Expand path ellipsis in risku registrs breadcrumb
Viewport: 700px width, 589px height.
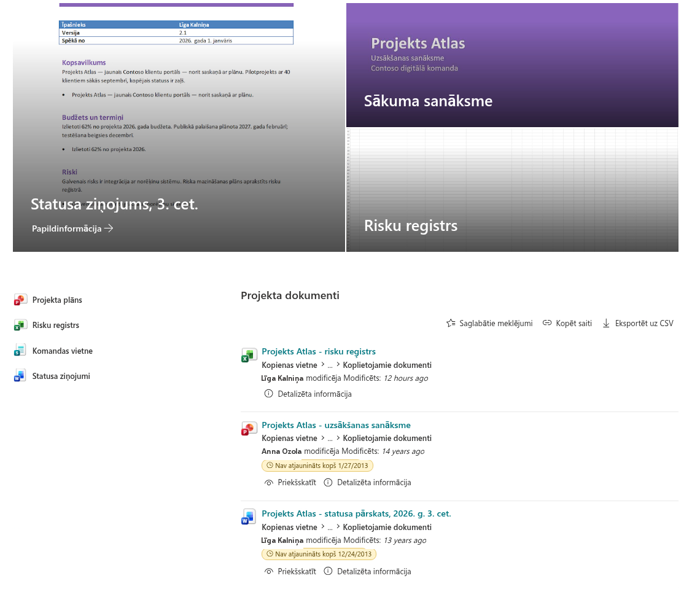(330, 365)
